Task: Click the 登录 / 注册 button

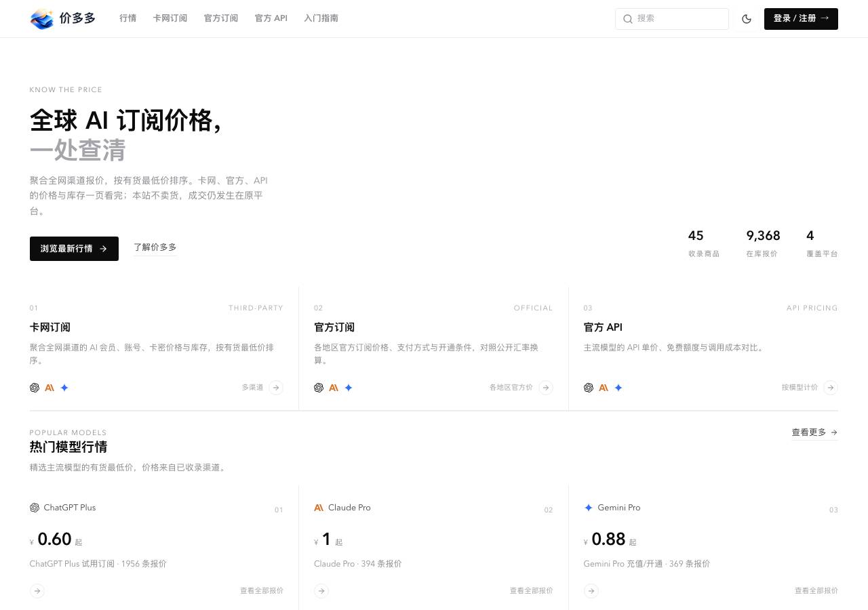Action: click(801, 19)
